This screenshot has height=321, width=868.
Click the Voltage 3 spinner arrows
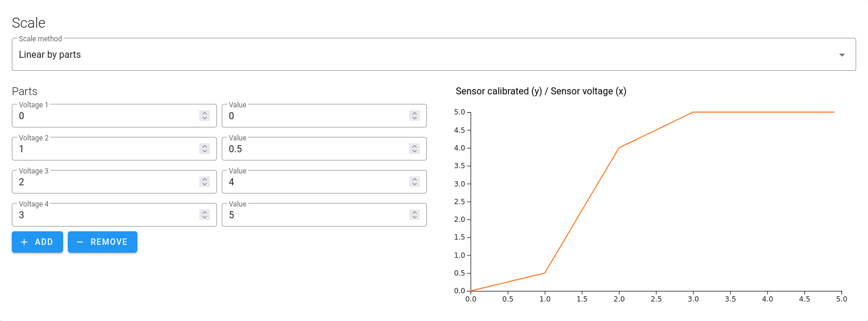coord(204,182)
